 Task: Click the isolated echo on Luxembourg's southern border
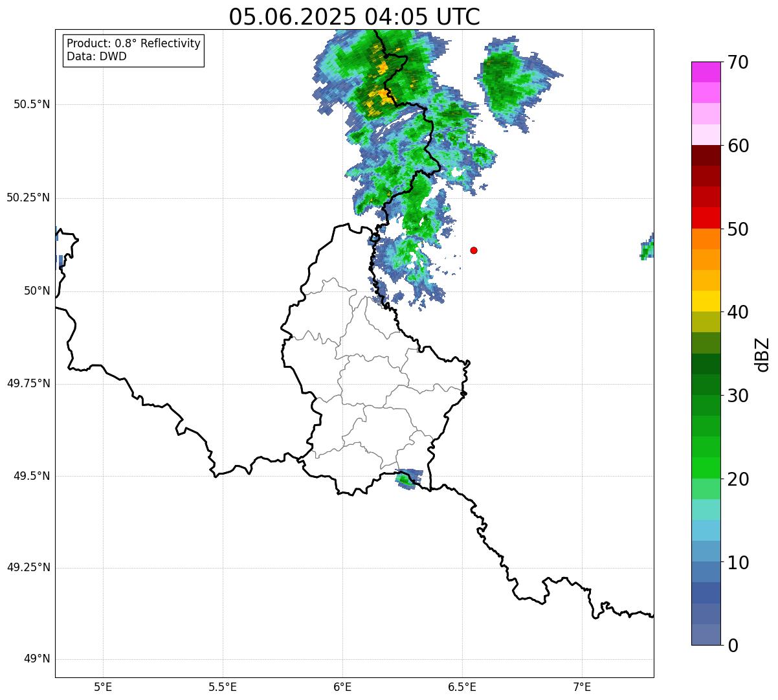pyautogui.click(x=408, y=479)
